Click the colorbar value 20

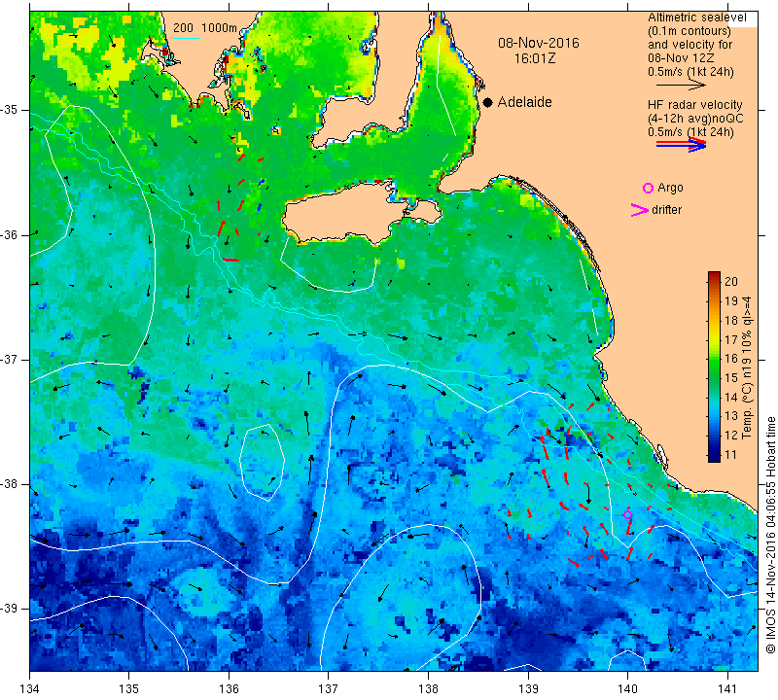point(731,282)
